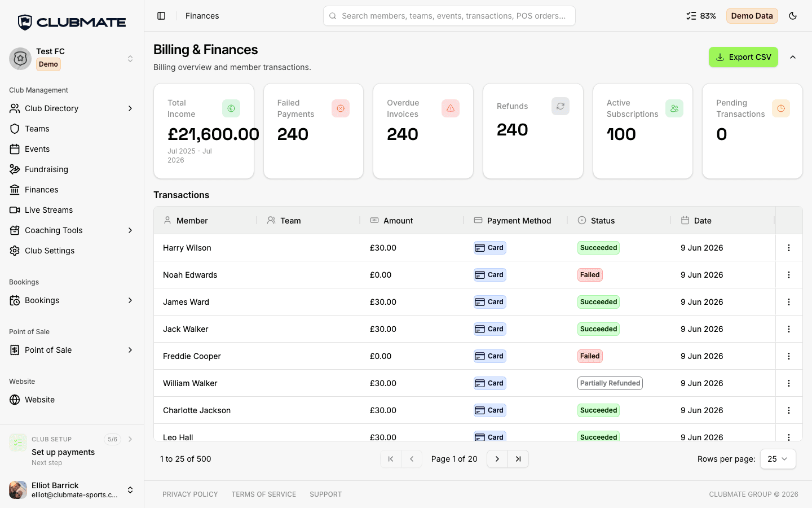The height and width of the screenshot is (508, 812).
Task: Open the Support link
Action: (x=326, y=494)
